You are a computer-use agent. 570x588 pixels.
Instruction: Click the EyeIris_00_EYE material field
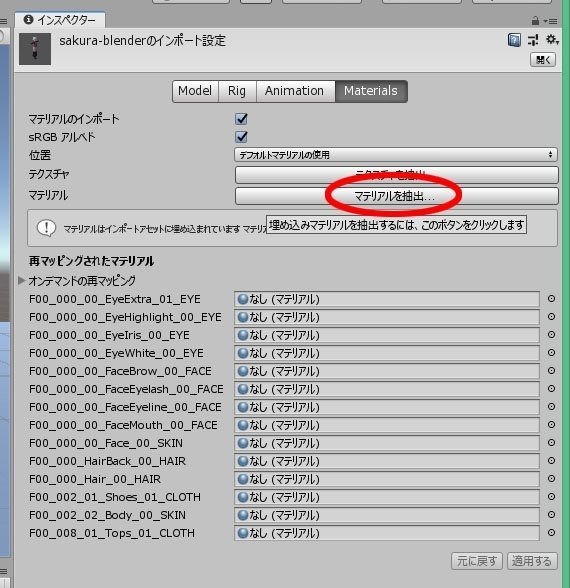[387, 335]
